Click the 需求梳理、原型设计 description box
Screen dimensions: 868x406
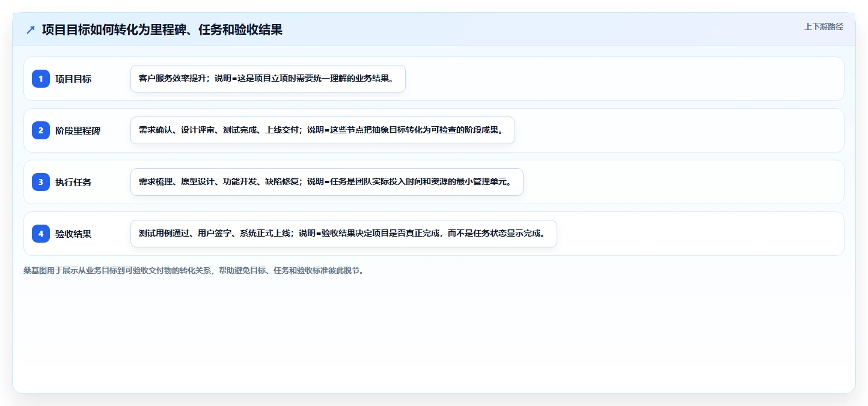[x=327, y=182]
